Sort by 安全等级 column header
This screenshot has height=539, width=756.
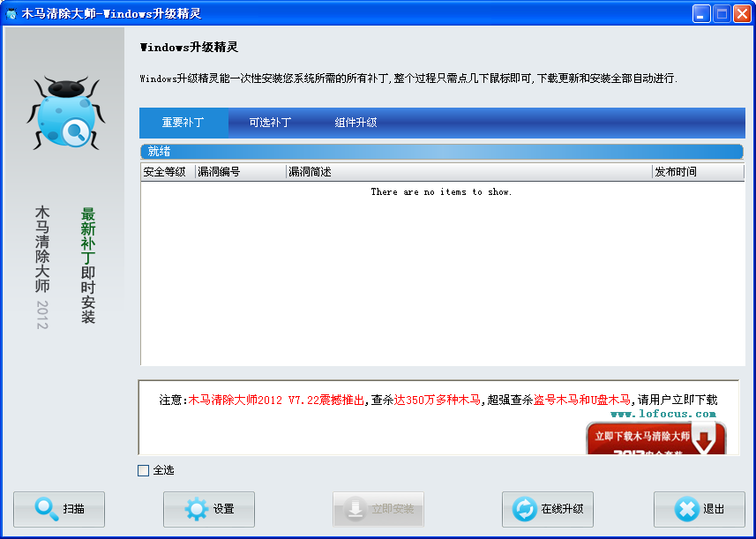[168, 172]
